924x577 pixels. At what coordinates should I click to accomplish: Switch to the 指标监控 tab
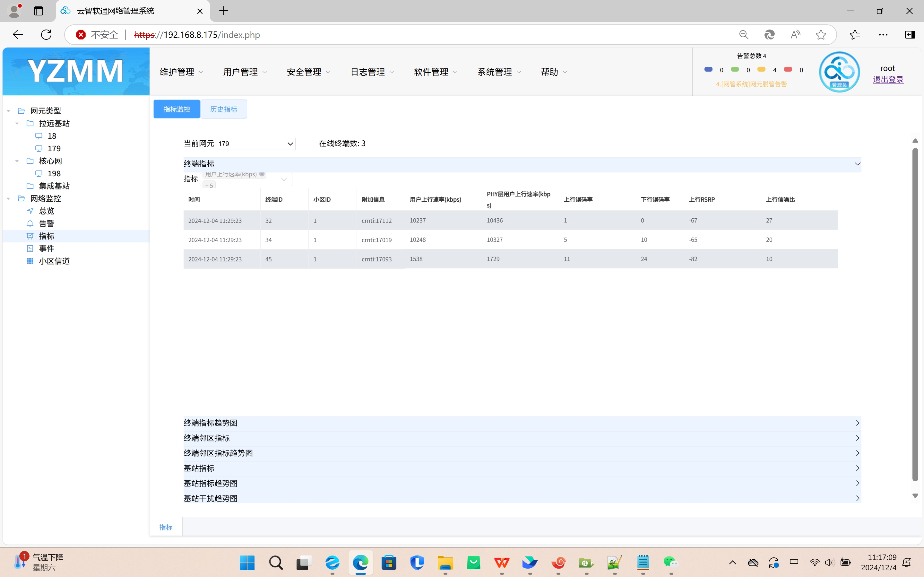click(x=177, y=109)
